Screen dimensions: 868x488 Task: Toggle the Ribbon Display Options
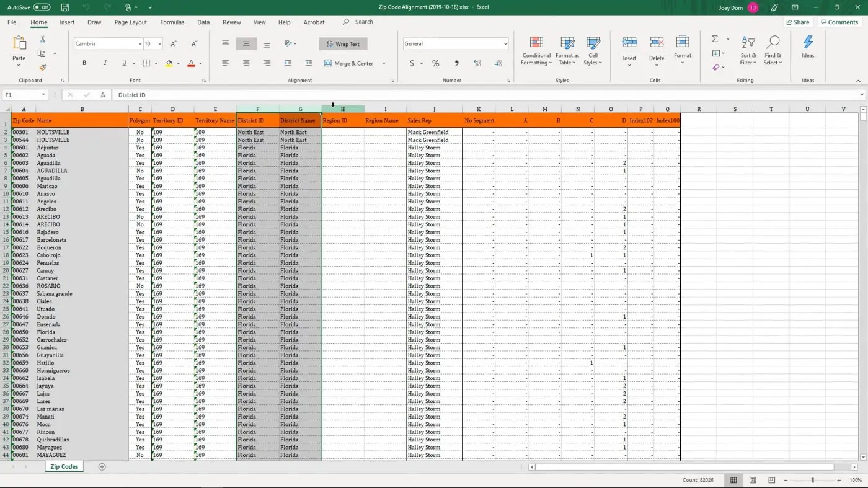click(794, 7)
